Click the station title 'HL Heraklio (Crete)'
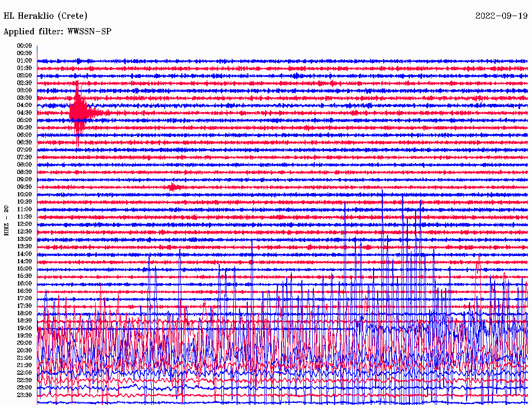Viewport: 532px width, 405px height. click(x=46, y=16)
